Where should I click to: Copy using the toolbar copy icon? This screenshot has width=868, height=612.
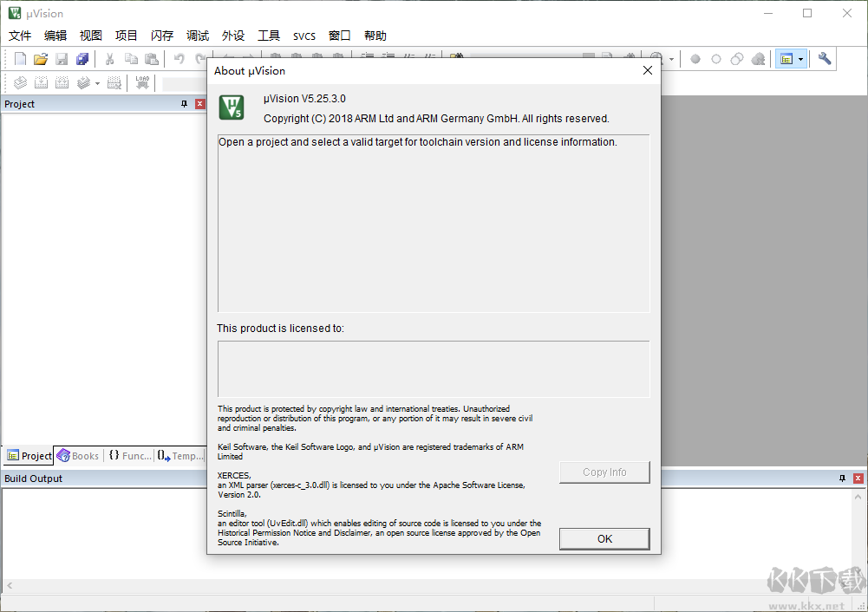coord(131,59)
